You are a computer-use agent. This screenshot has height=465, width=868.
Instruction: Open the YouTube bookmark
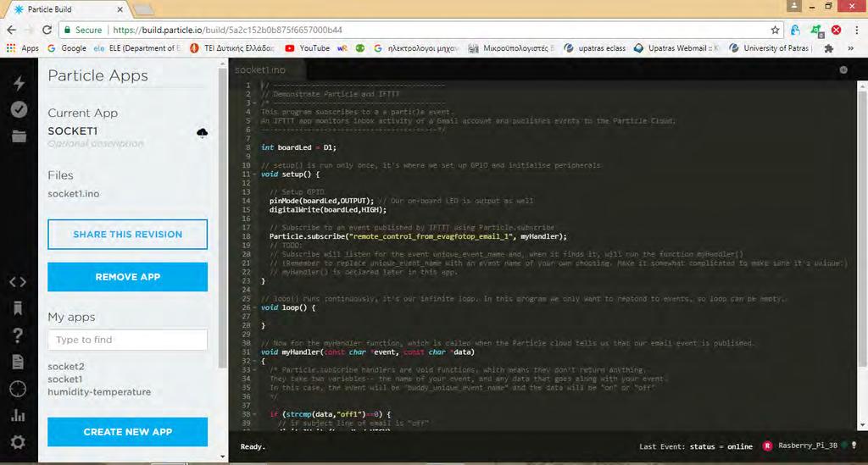pyautogui.click(x=307, y=48)
